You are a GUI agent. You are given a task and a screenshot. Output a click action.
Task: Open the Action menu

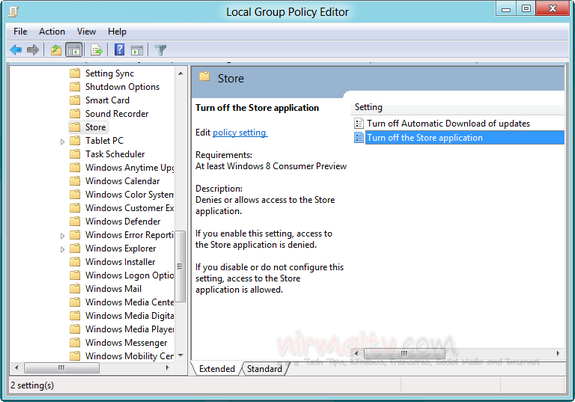tap(52, 32)
